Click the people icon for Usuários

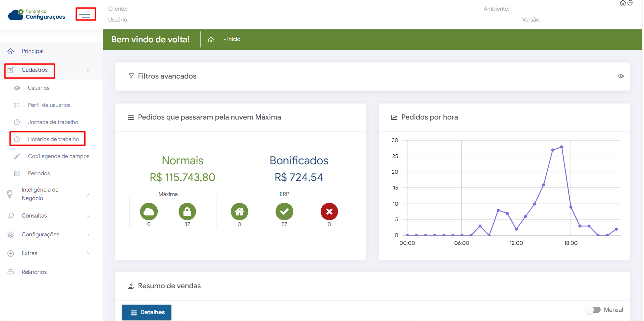(17, 88)
